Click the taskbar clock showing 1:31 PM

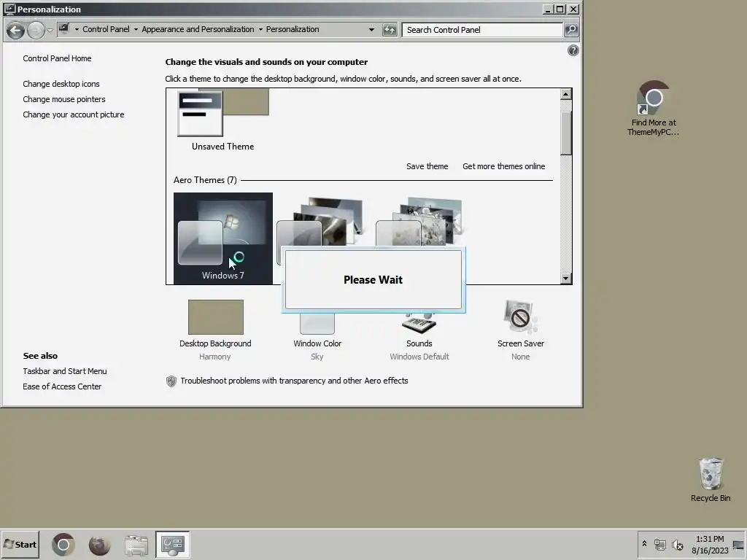coord(710,545)
